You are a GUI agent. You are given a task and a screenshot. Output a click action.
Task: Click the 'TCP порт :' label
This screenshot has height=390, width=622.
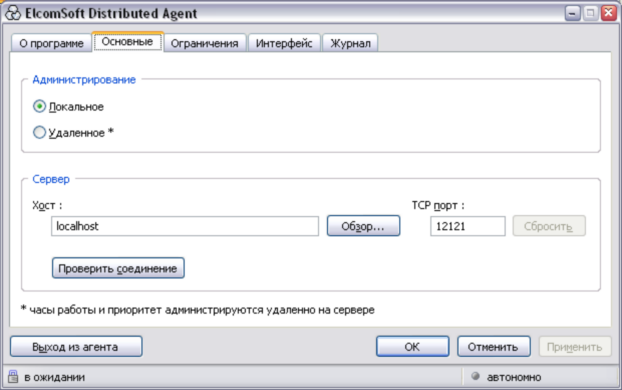[438, 205]
